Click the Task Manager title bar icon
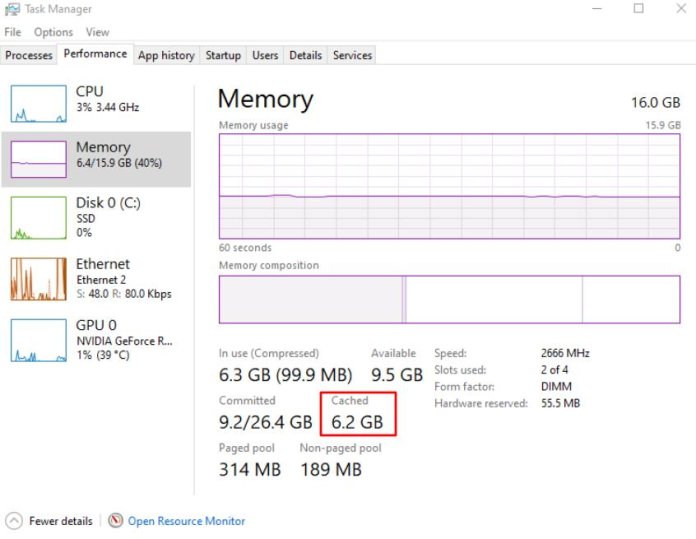The width and height of the screenshot is (696, 539). click(11, 8)
